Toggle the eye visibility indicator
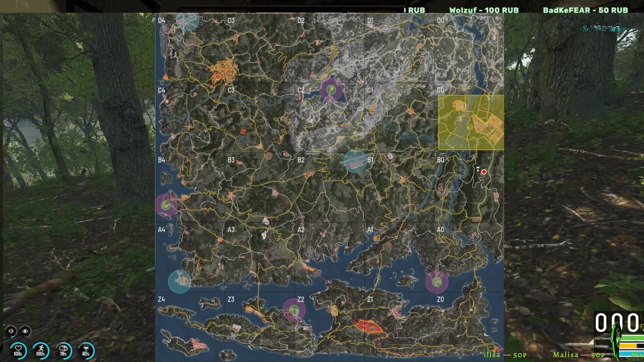Screen dimensions: 644x362 (x=25, y=331)
